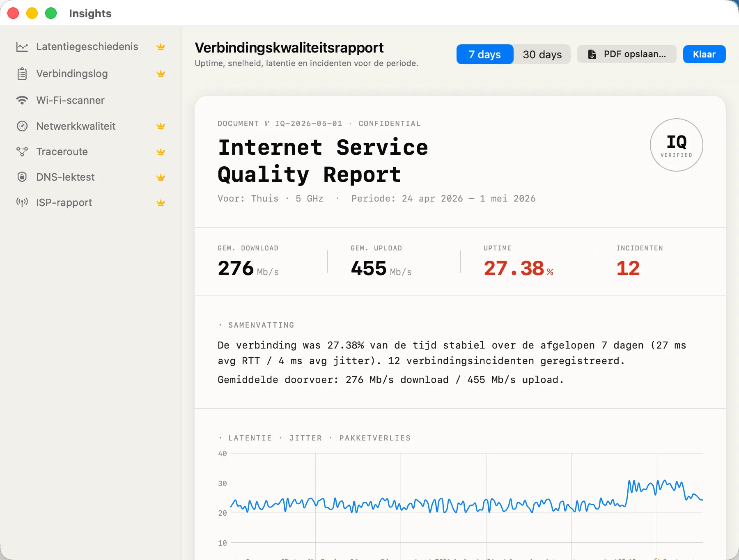The image size is (739, 560).
Task: Click the subtitle about uptime and snelheid
Action: (306, 63)
